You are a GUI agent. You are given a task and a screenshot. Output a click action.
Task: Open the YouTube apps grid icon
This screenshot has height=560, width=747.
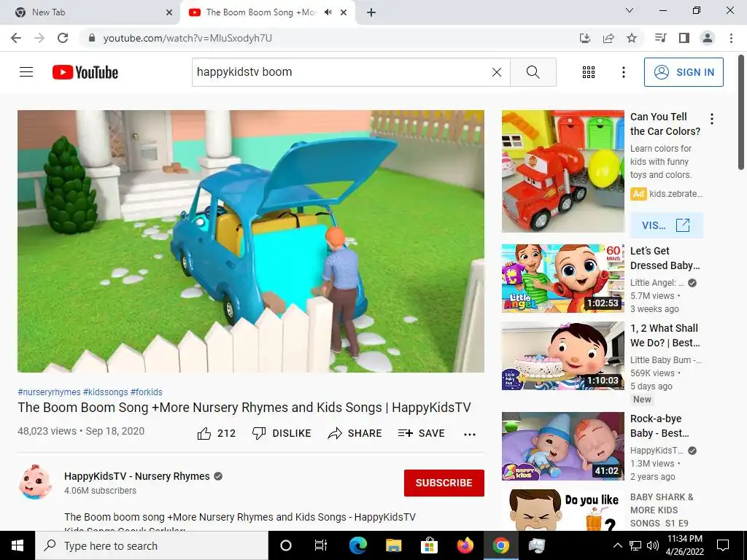[x=589, y=72]
